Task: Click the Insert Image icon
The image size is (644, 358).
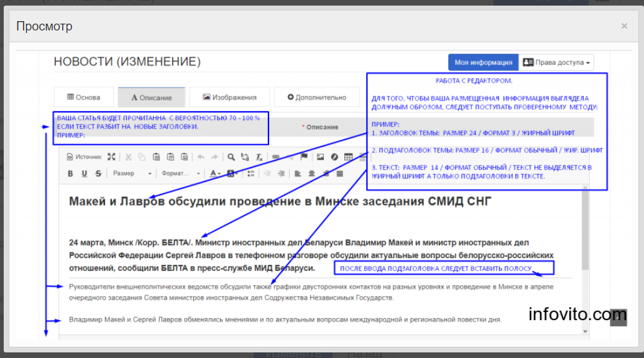Action: (320, 157)
